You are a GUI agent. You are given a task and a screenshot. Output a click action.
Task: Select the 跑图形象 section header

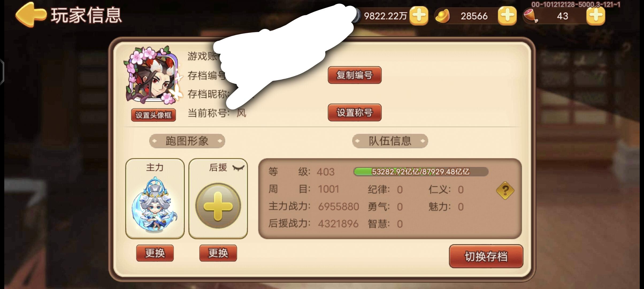click(x=187, y=141)
